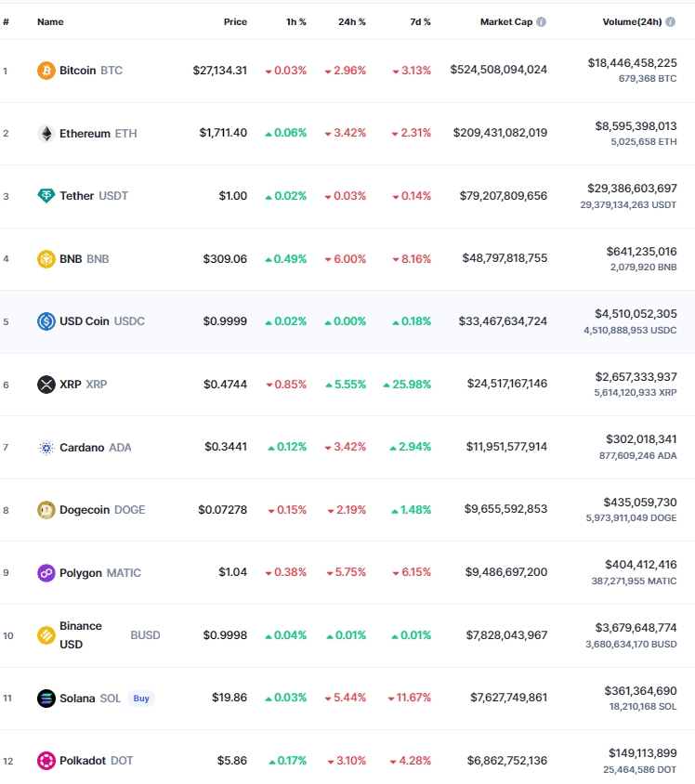Click the Ethereum diamond logo icon
The image size is (695, 784).
pos(46,134)
